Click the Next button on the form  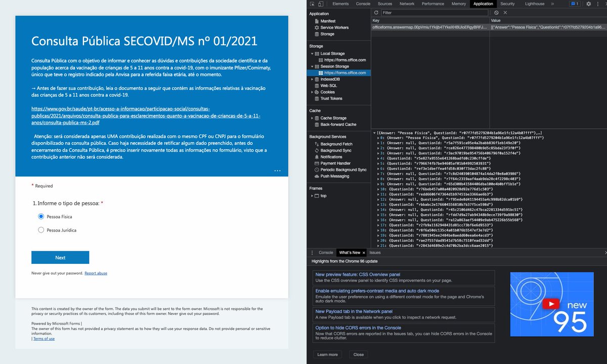[60, 257]
